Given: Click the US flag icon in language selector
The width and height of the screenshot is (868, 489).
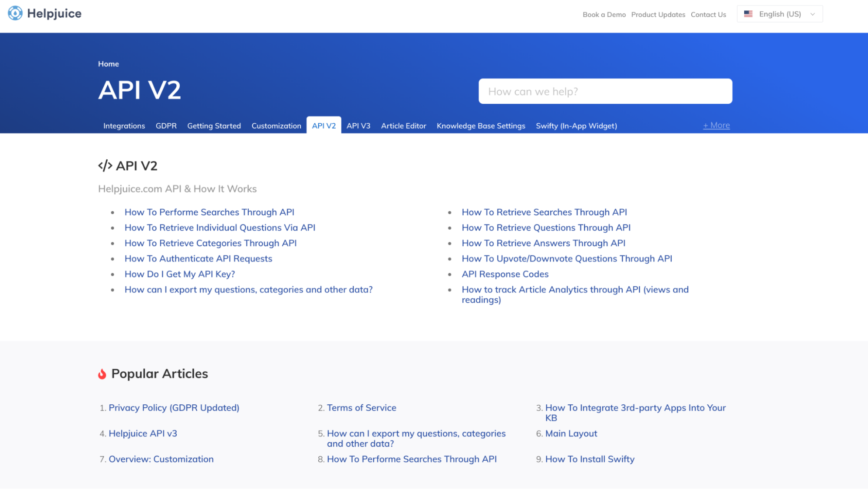Looking at the screenshot, I should click(x=748, y=14).
